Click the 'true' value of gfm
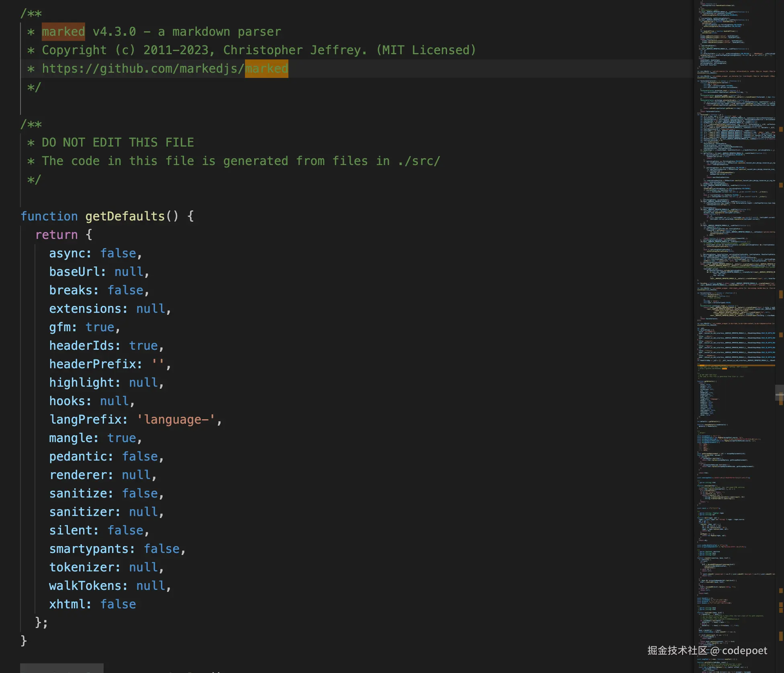The height and width of the screenshot is (673, 784). pyautogui.click(x=100, y=327)
